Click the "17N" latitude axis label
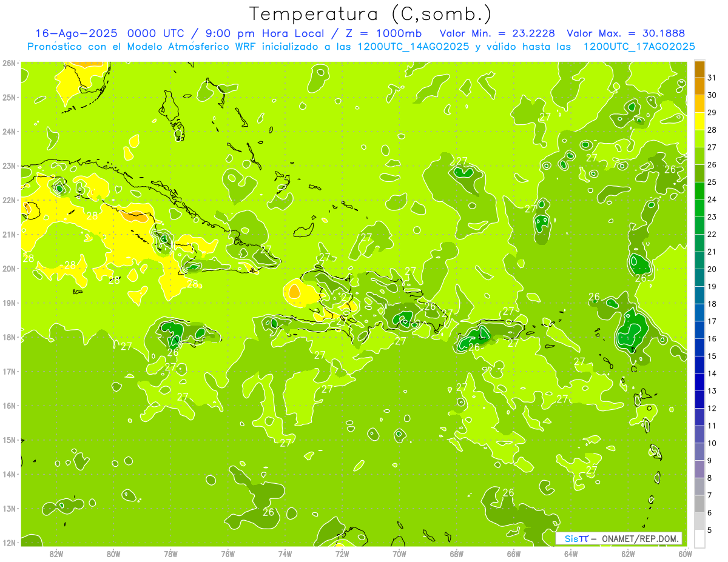The height and width of the screenshot is (562, 728). pyautogui.click(x=9, y=371)
